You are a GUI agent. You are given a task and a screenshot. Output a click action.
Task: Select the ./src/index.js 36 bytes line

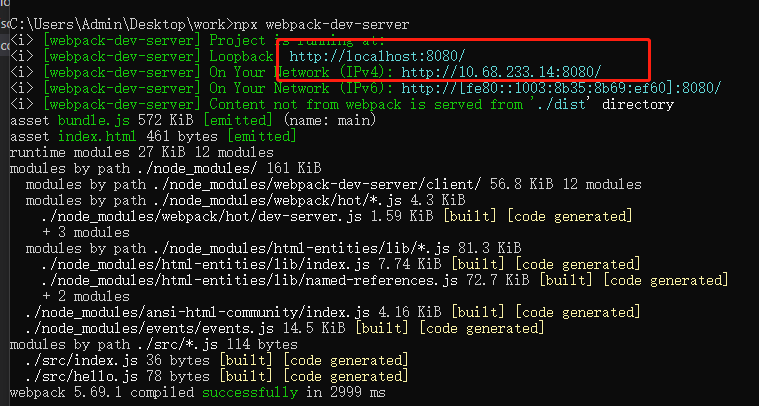tap(217, 361)
